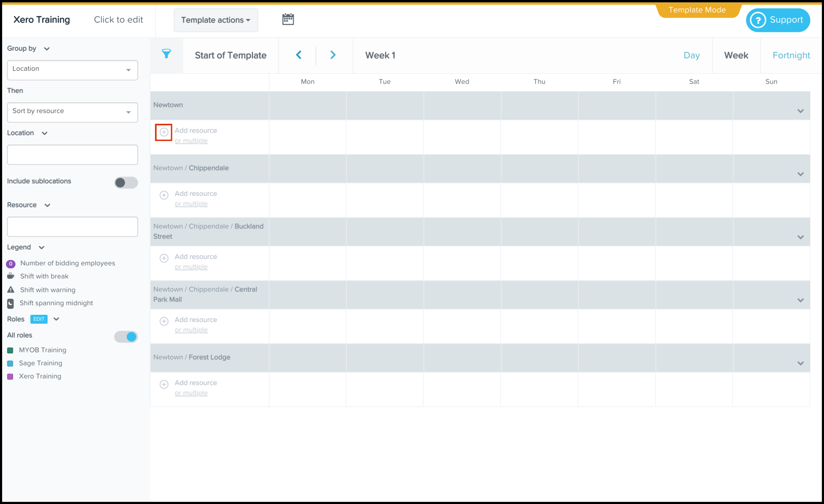
Task: Turn off the All roles toggle
Action: point(126,336)
